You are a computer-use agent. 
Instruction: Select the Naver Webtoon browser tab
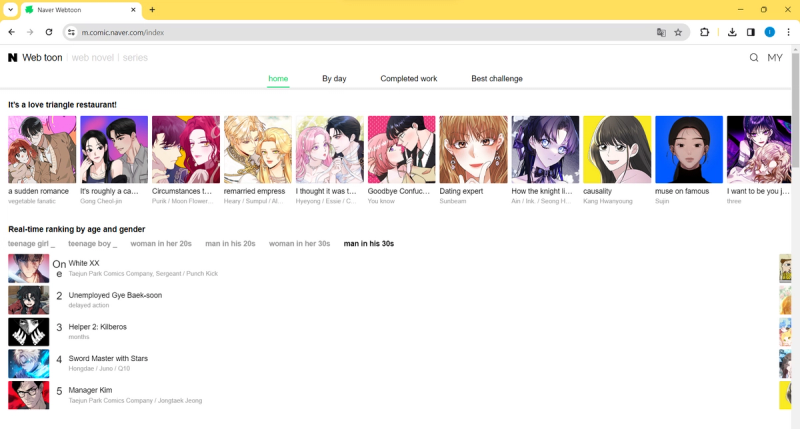82,10
